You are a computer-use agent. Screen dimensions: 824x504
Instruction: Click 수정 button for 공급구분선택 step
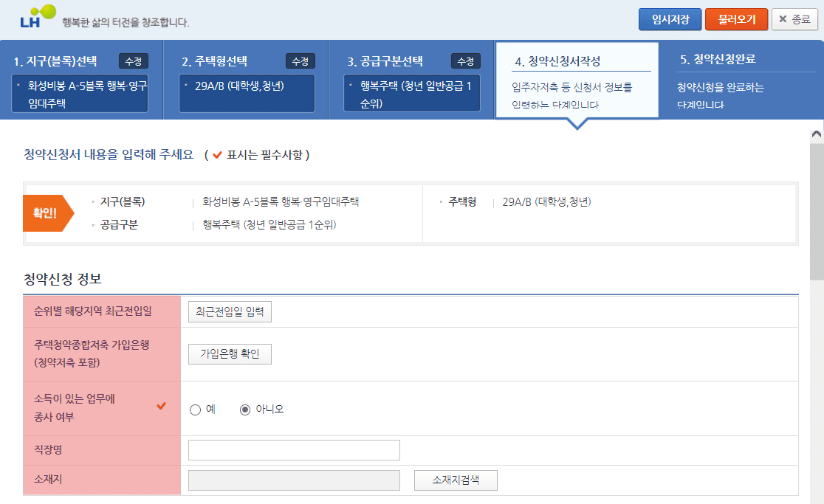tap(466, 61)
